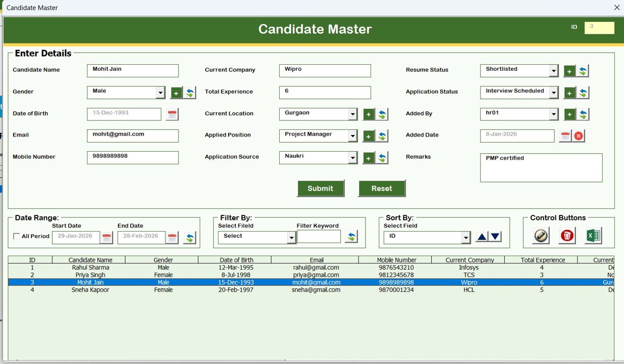Click the refresh icon in Date Range section
This screenshot has width=624, height=364.
coord(190,237)
